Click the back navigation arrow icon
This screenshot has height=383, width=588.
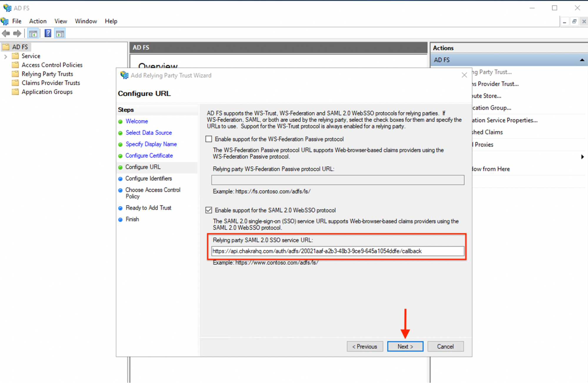point(6,33)
